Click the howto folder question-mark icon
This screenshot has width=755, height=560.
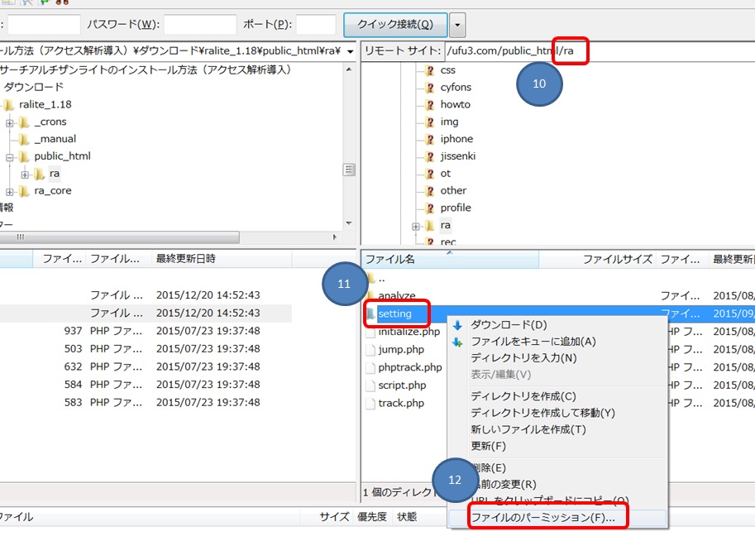pyautogui.click(x=429, y=105)
